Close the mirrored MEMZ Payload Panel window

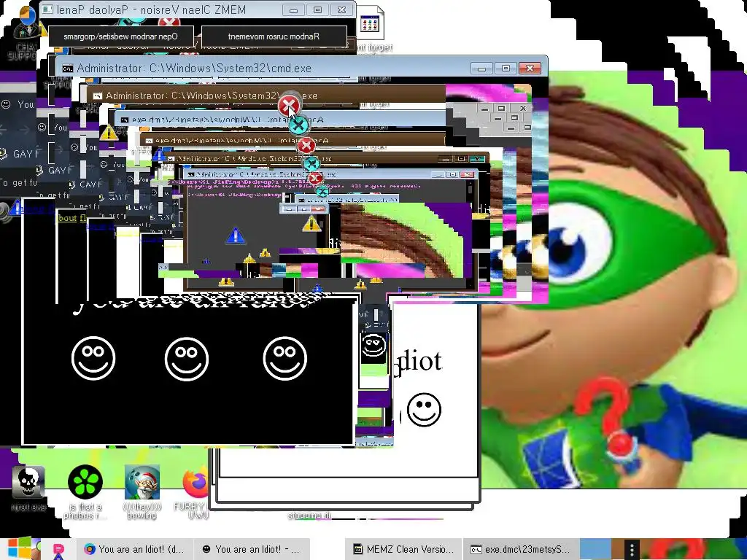341,9
